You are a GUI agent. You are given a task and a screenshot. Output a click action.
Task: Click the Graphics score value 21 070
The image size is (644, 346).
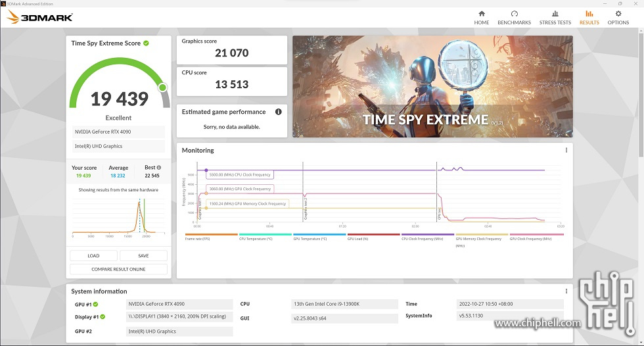[231, 53]
